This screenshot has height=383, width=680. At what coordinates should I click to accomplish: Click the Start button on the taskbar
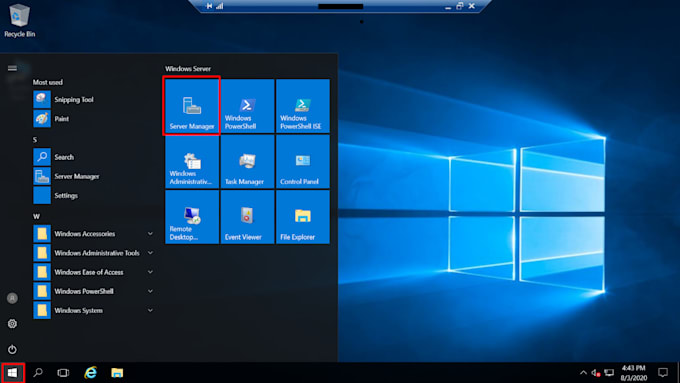click(x=13, y=373)
